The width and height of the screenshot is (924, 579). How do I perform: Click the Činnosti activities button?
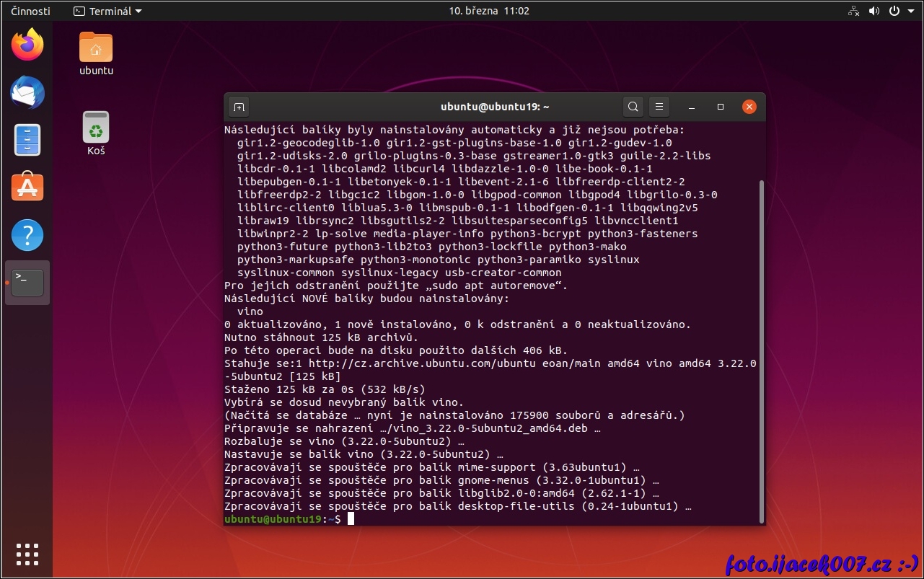click(x=31, y=11)
